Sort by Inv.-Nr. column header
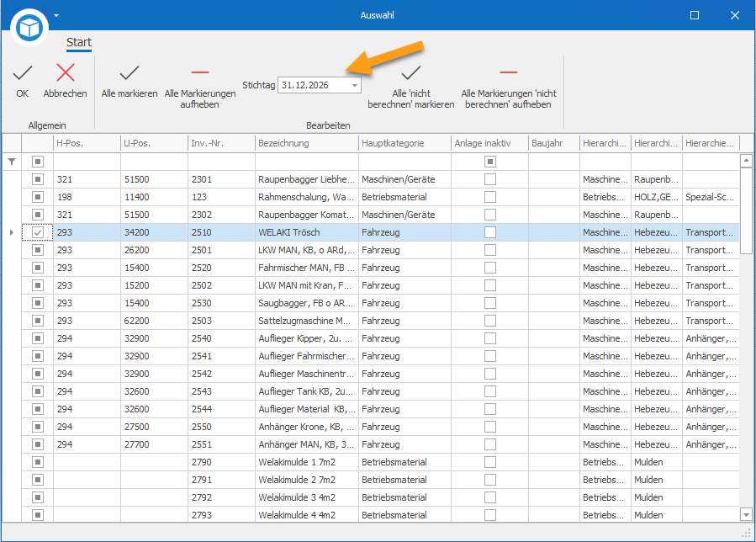The image size is (756, 542). pos(221,143)
